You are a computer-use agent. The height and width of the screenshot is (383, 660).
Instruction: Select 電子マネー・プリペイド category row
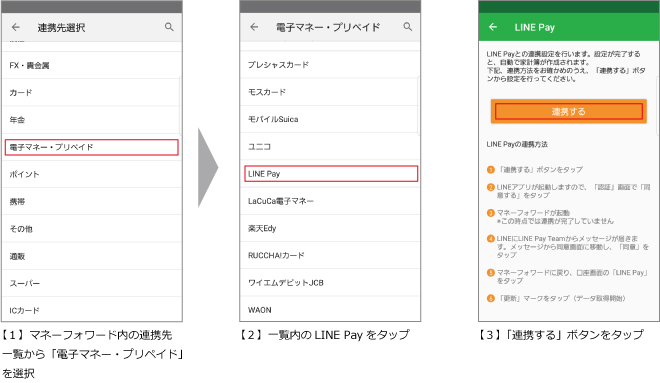point(92,147)
